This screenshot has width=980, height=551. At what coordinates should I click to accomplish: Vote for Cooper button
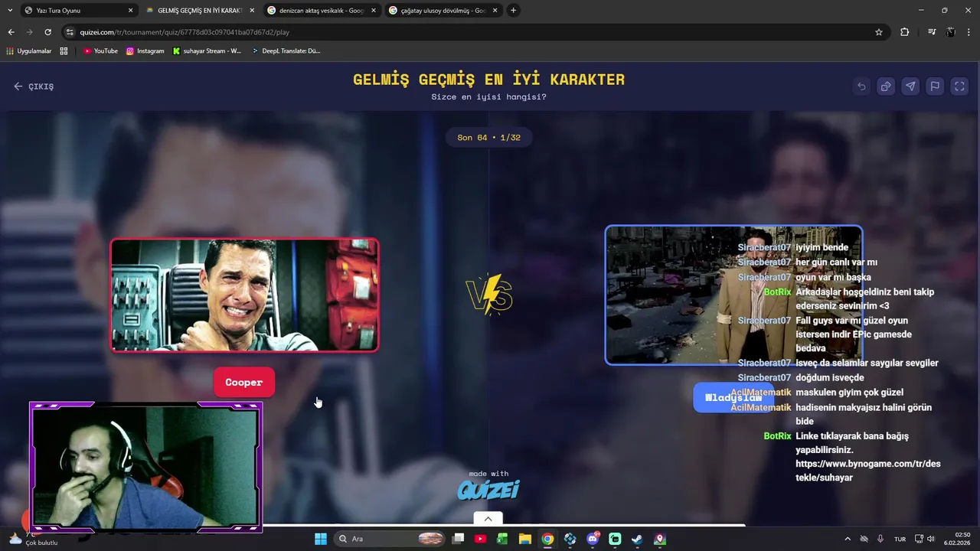pyautogui.click(x=244, y=382)
